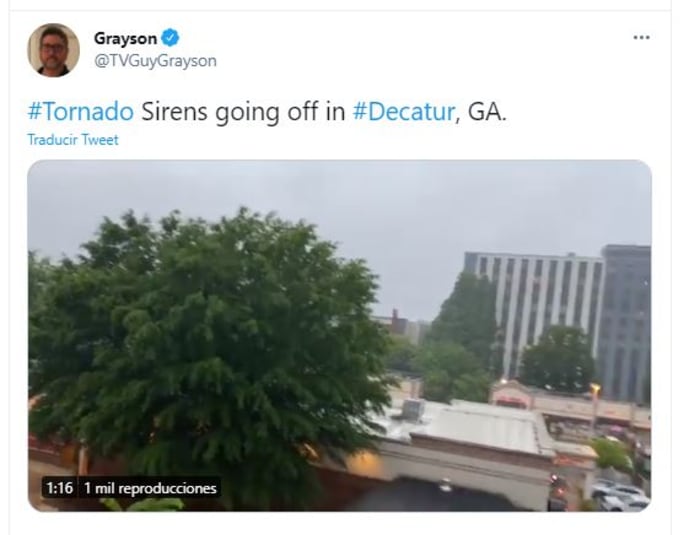Image resolution: width=700 pixels, height=535 pixels.
Task: Follow the #Tornado hashtag
Action: click(x=80, y=111)
